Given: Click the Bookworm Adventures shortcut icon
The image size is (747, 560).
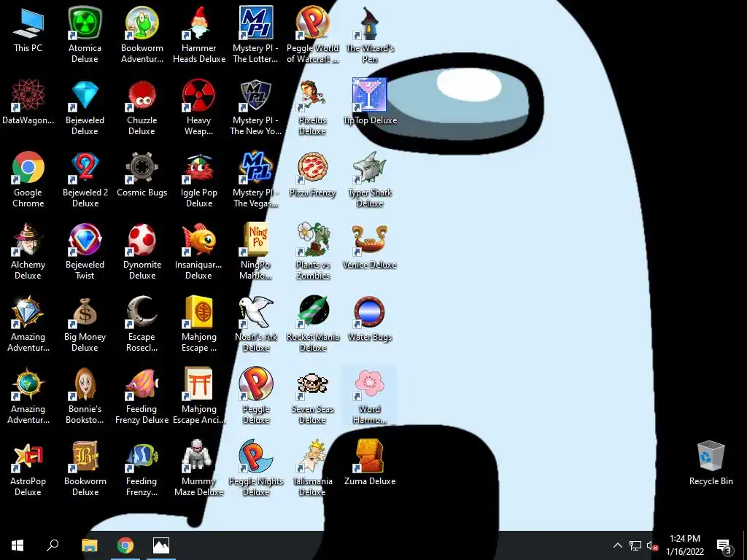Looking at the screenshot, I should click(x=142, y=23).
